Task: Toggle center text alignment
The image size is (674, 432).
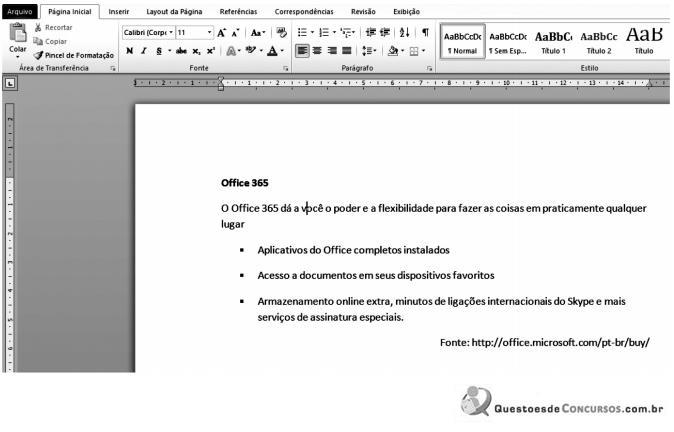Action: [317, 51]
